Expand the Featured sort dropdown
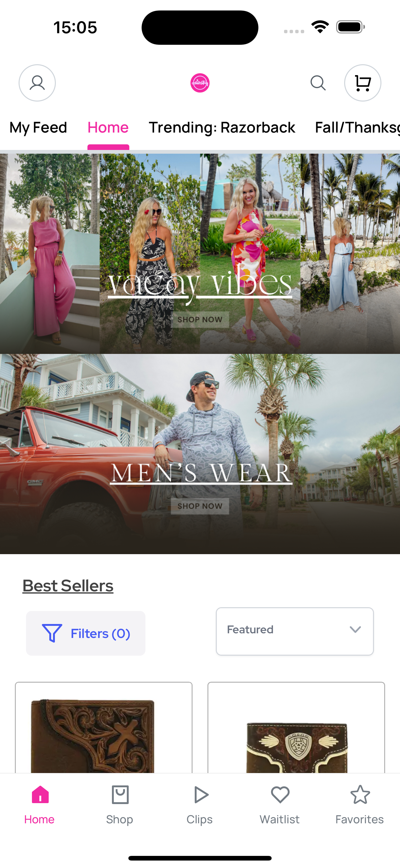 (x=295, y=631)
